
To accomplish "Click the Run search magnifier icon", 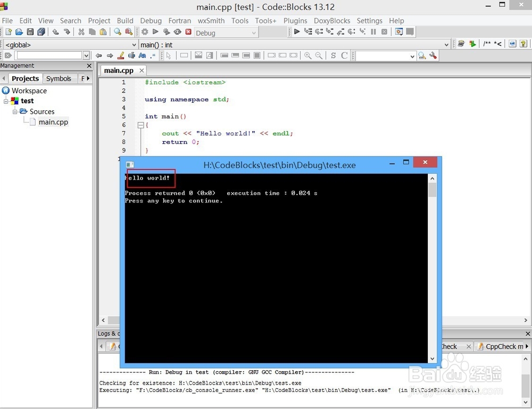I will [x=422, y=55].
